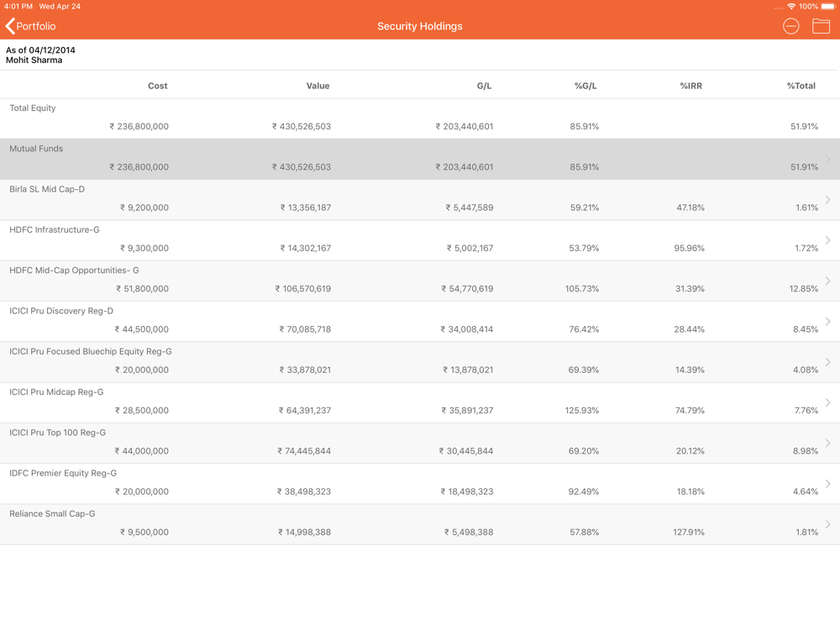This screenshot has height=630, width=840.
Task: Open the folder icon in header
Action: 821,26
